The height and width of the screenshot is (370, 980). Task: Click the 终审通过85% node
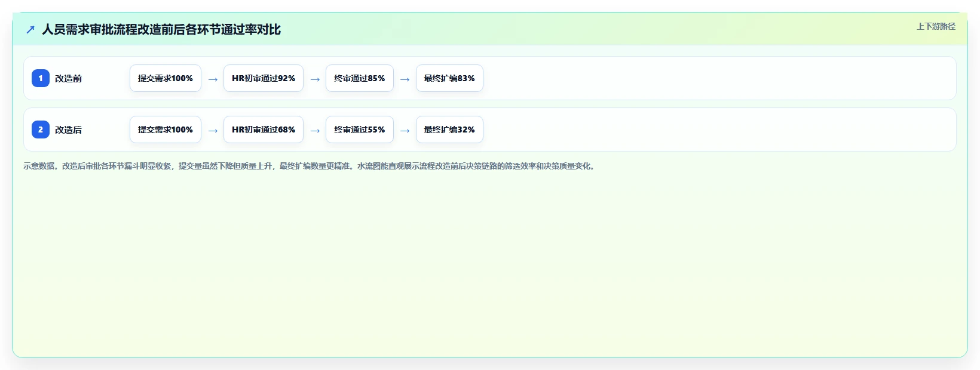pyautogui.click(x=360, y=78)
